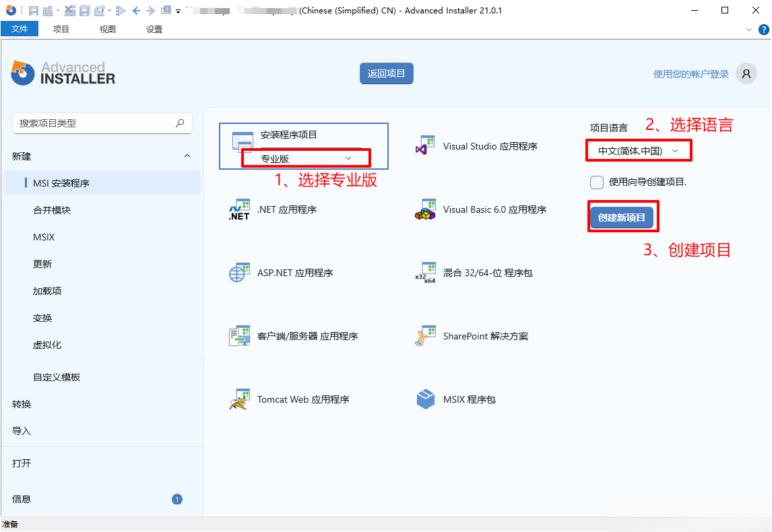Select the Tomcat Web 应用程序 icon
Screen dimensions: 772x532
(x=239, y=399)
